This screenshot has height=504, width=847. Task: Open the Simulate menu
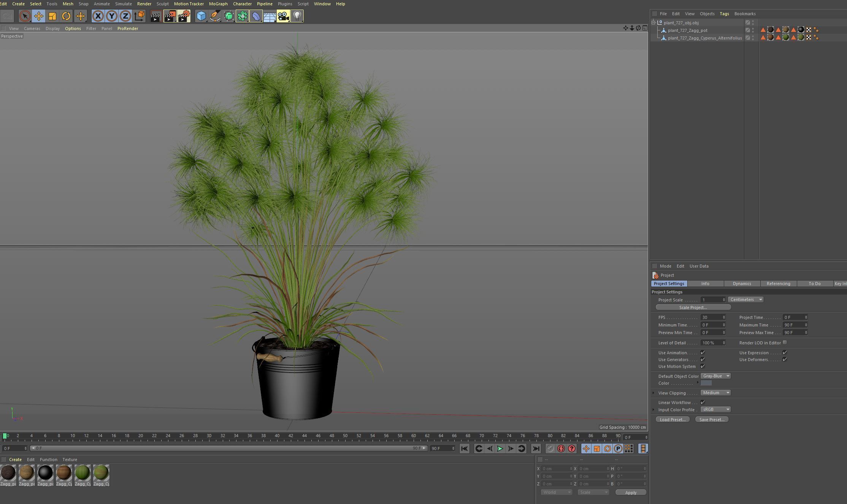click(123, 4)
